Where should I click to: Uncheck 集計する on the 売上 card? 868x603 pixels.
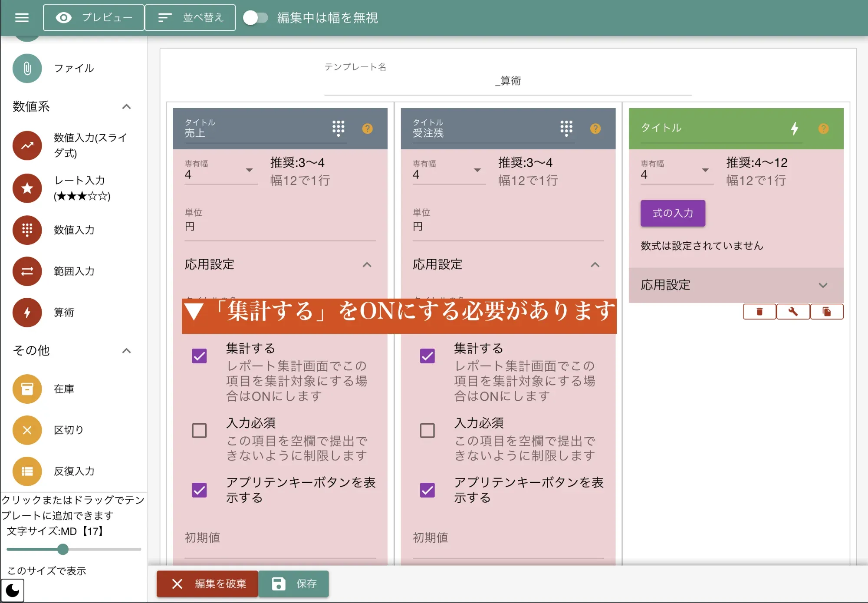199,356
